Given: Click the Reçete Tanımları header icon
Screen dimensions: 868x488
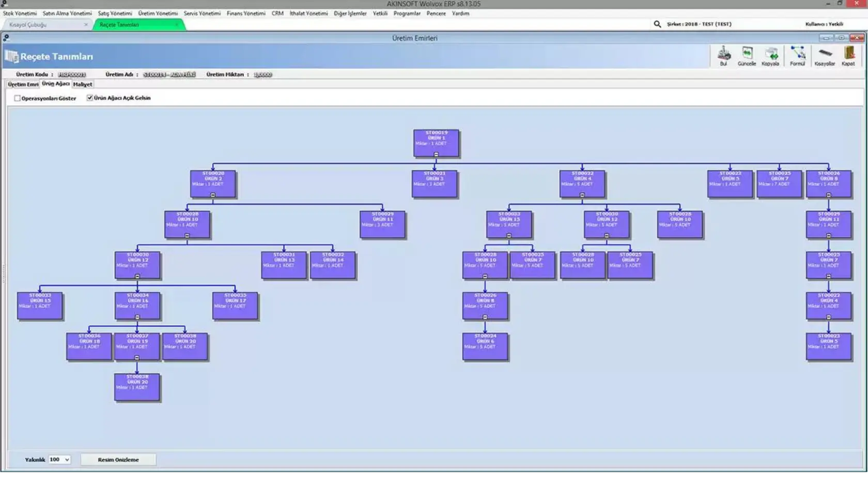Looking at the screenshot, I should click(11, 56).
